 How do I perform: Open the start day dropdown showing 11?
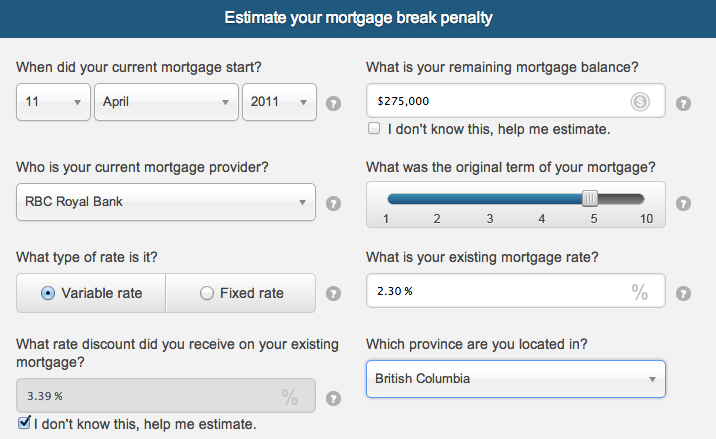pos(53,102)
